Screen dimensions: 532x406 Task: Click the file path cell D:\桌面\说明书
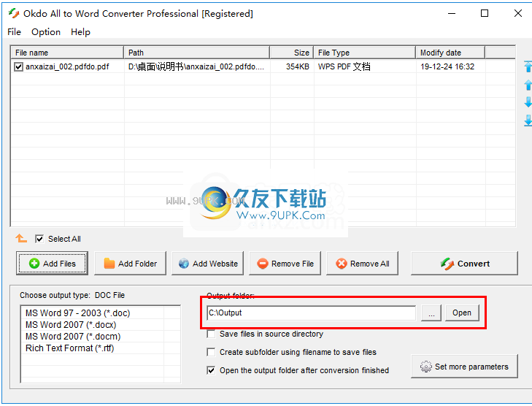click(196, 66)
